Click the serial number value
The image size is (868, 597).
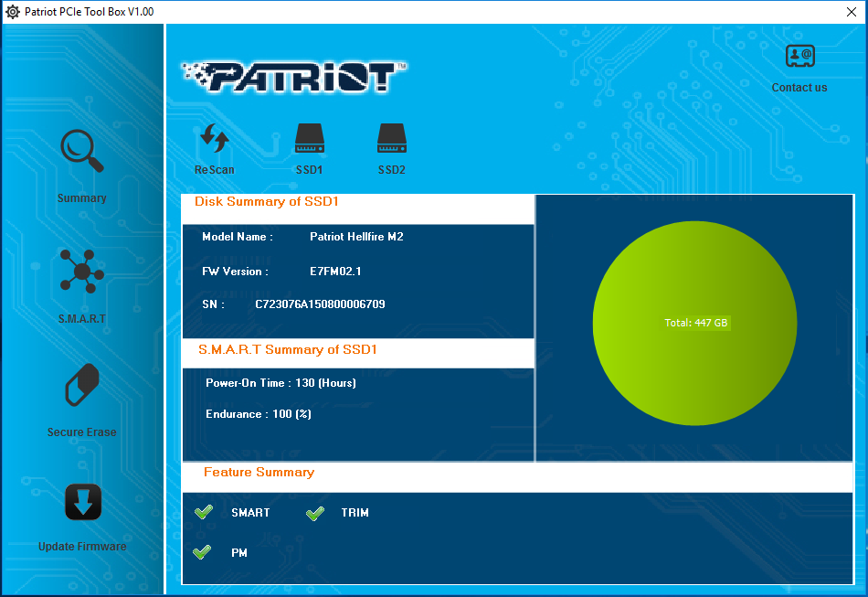pos(320,304)
